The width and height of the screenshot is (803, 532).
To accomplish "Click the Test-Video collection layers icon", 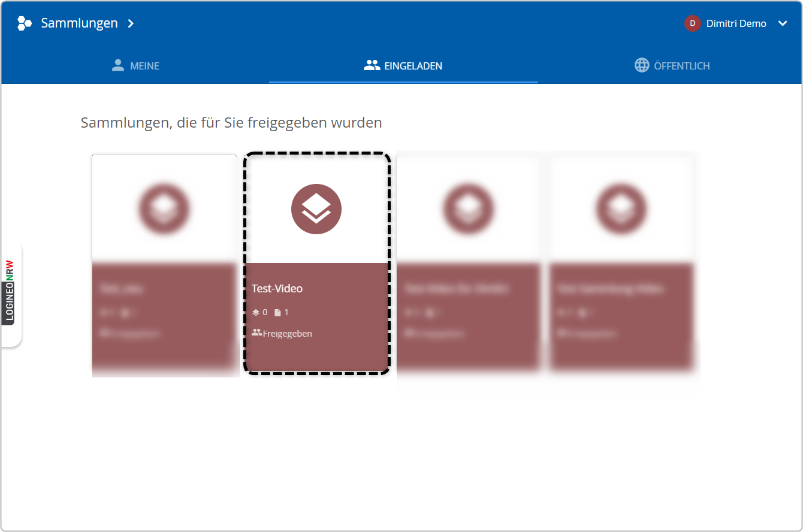I will point(316,209).
